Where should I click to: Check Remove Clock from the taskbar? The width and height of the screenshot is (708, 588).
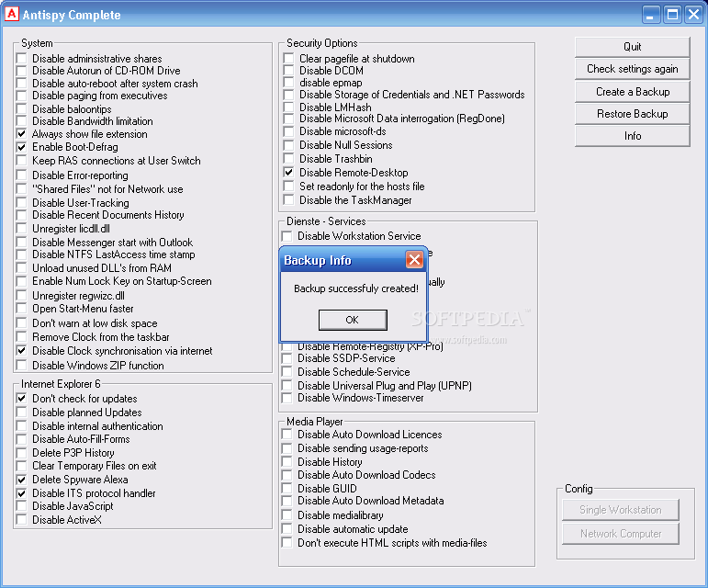(x=21, y=337)
